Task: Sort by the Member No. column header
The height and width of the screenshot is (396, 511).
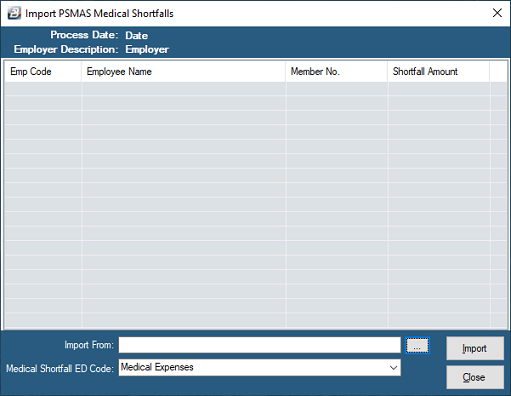Action: 336,71
